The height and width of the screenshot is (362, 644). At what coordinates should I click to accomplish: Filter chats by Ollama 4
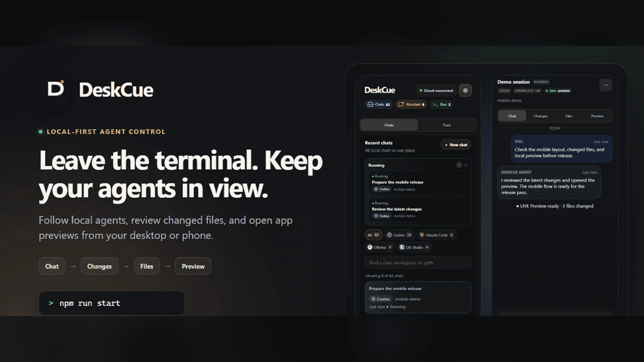click(380, 247)
